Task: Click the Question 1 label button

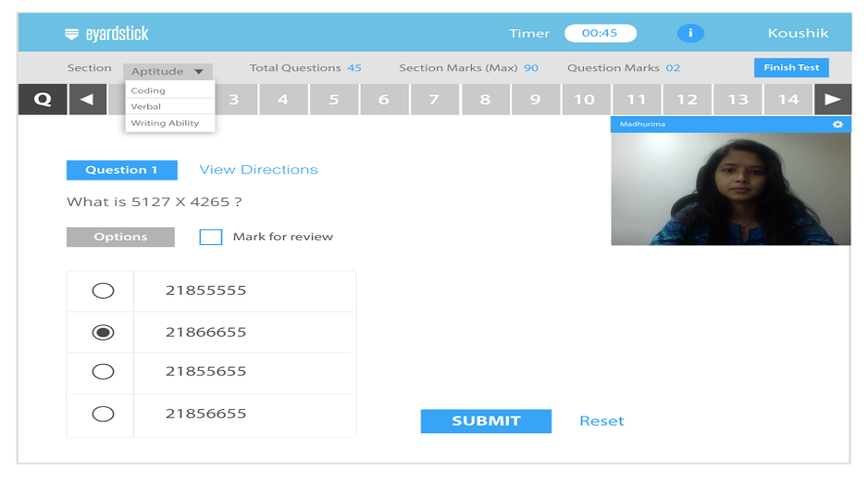Action: tap(122, 170)
